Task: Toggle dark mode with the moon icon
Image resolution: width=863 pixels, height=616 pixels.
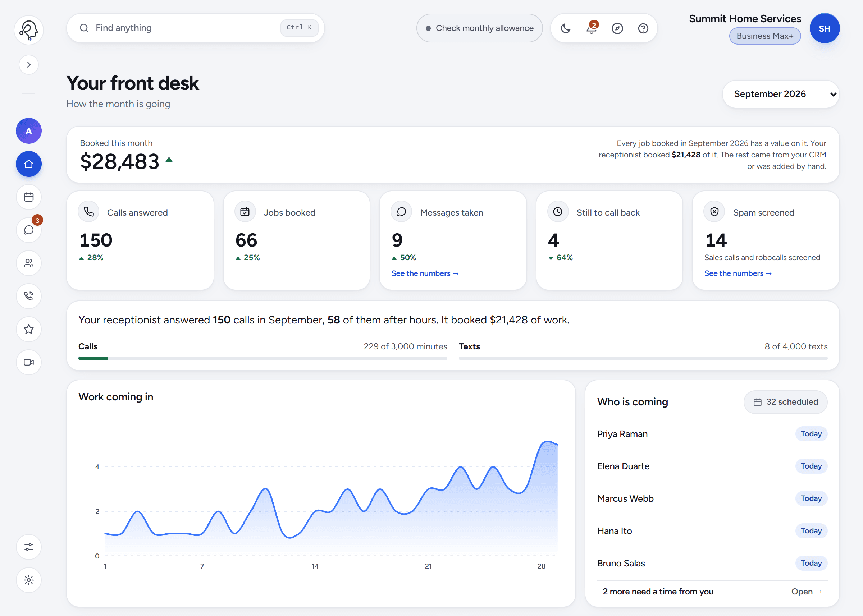Action: pos(566,28)
